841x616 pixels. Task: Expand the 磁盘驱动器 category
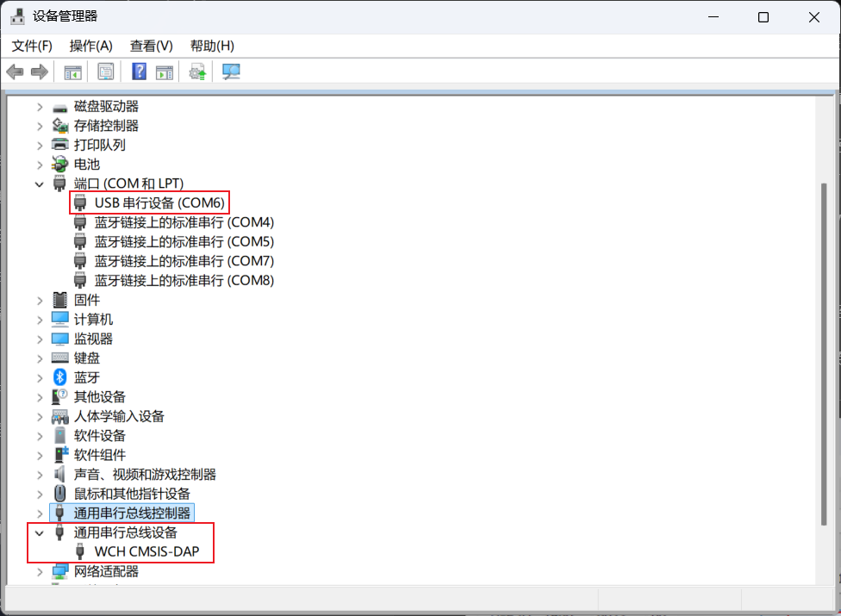point(40,107)
